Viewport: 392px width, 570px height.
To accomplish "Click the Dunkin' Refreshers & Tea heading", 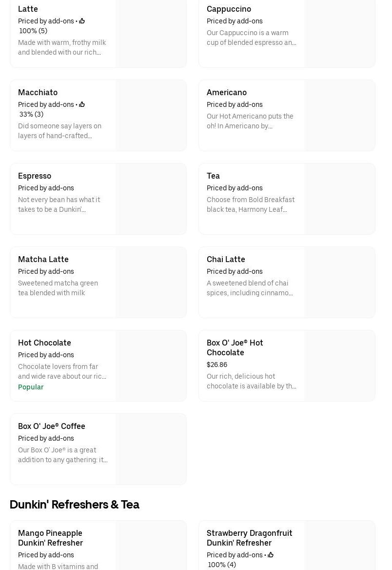I will tap(75, 505).
